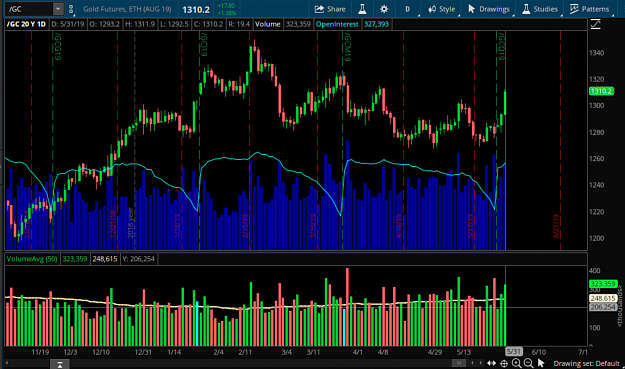Image resolution: width=625 pixels, height=369 pixels.
Task: Click the 6/21/19 expiration line label
Action: coord(556,226)
